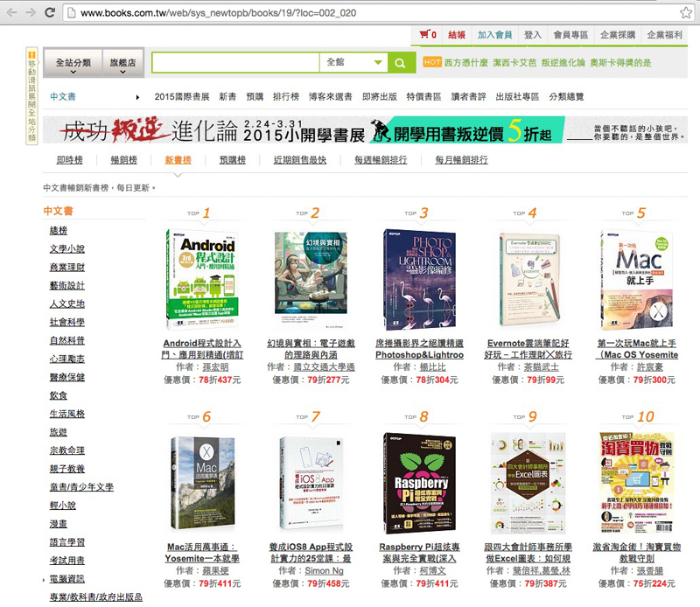Open 企業福利 link
This screenshot has height=607, width=700.
[x=664, y=35]
